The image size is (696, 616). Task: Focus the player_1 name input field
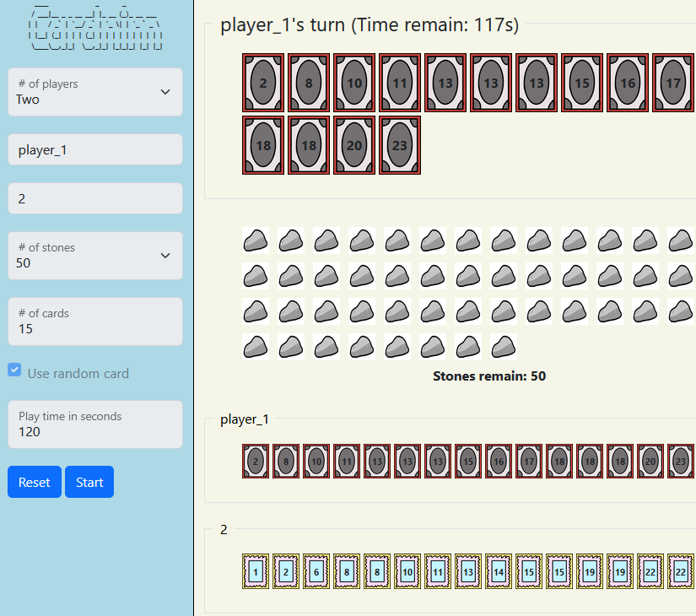coord(95,149)
